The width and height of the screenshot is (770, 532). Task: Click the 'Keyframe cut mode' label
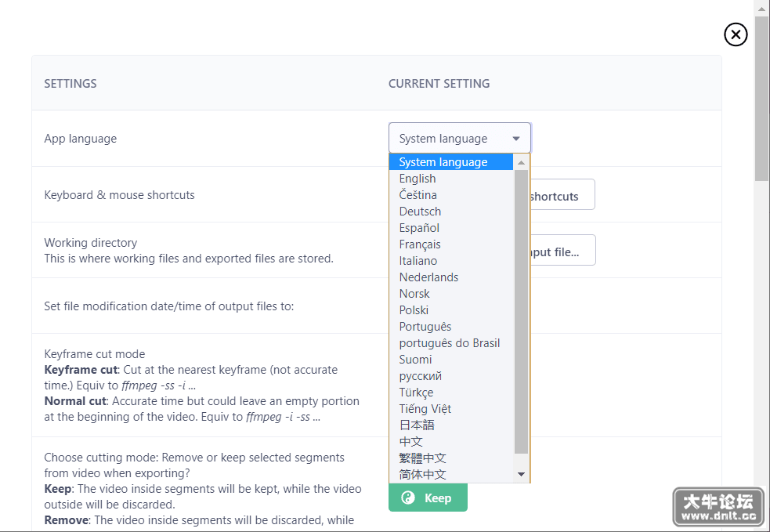(x=95, y=354)
